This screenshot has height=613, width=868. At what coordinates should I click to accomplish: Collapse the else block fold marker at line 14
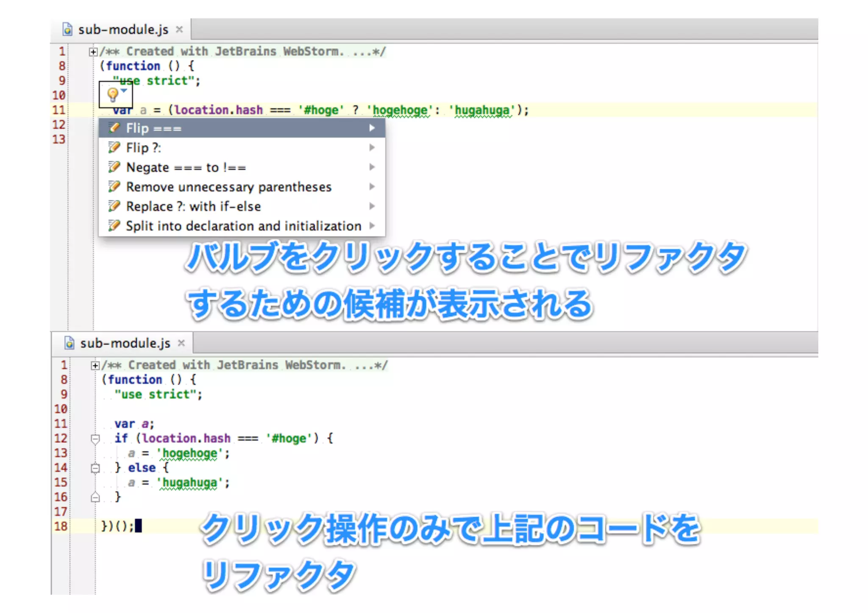95,468
